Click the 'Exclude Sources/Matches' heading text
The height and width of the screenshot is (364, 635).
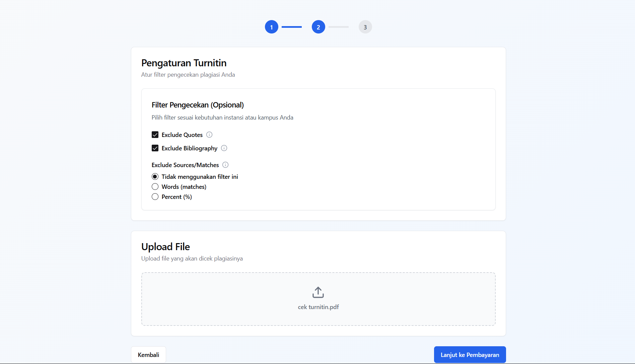(185, 165)
